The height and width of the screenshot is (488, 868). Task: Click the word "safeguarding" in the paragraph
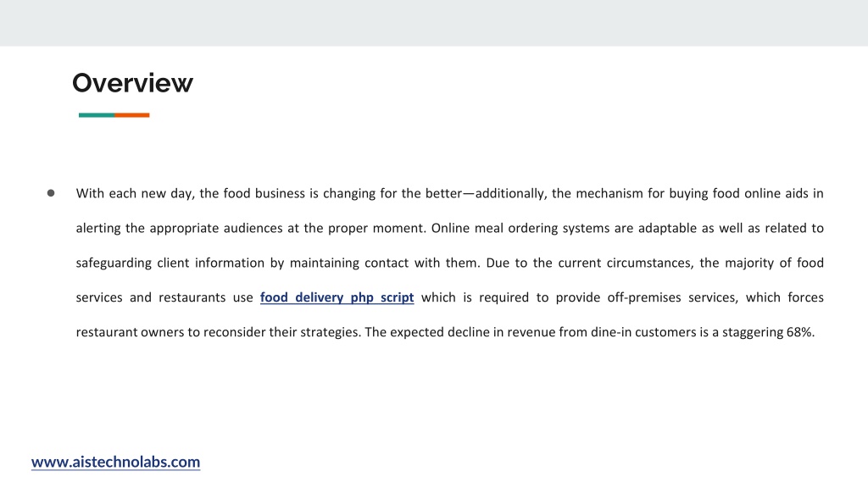click(114, 263)
